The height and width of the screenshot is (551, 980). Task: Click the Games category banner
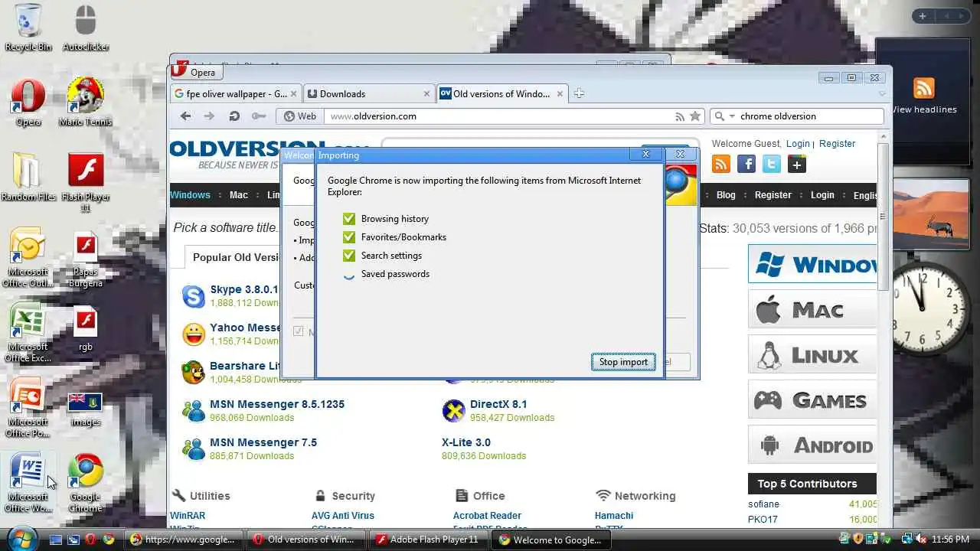pyautogui.click(x=812, y=399)
